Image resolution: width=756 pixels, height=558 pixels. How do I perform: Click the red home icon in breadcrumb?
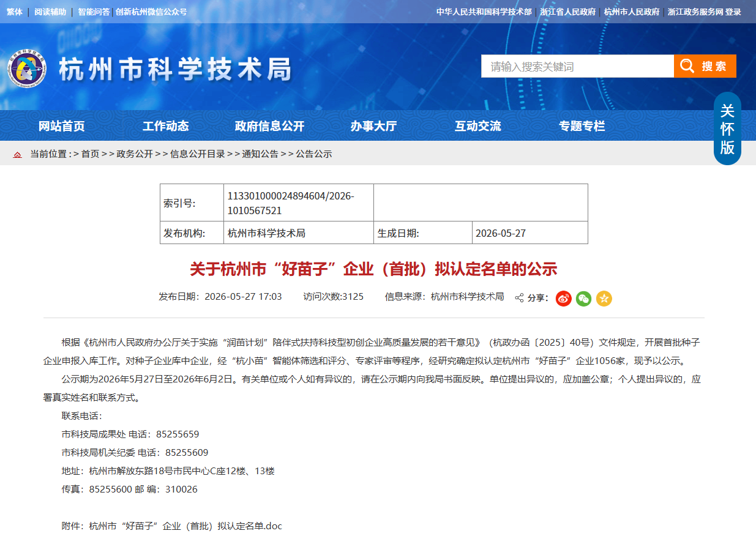coord(18,154)
